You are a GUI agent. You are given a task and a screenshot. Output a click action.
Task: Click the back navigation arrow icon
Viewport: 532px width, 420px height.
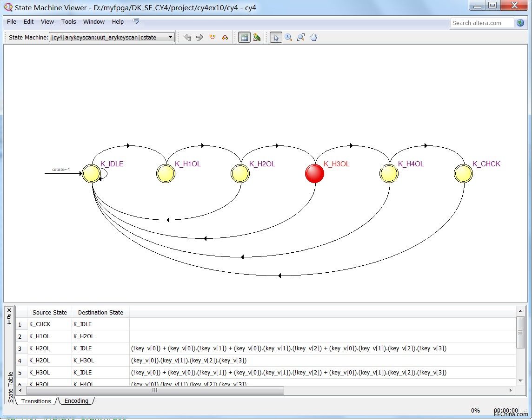[189, 37]
